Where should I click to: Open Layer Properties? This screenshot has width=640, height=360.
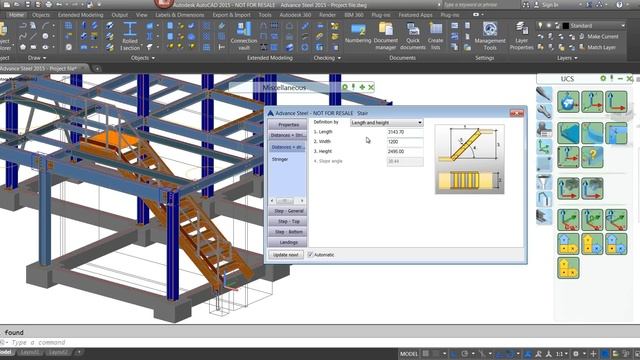click(x=521, y=36)
